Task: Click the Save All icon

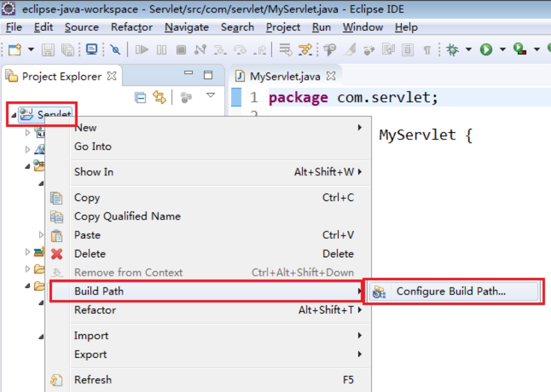Action: click(x=68, y=50)
